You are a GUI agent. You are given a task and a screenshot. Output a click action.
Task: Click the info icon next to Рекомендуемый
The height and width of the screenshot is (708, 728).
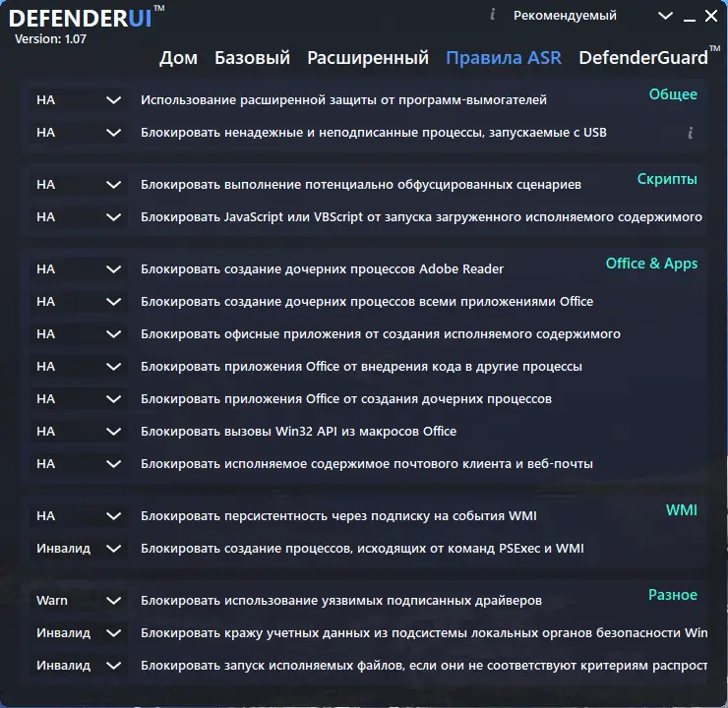click(492, 15)
